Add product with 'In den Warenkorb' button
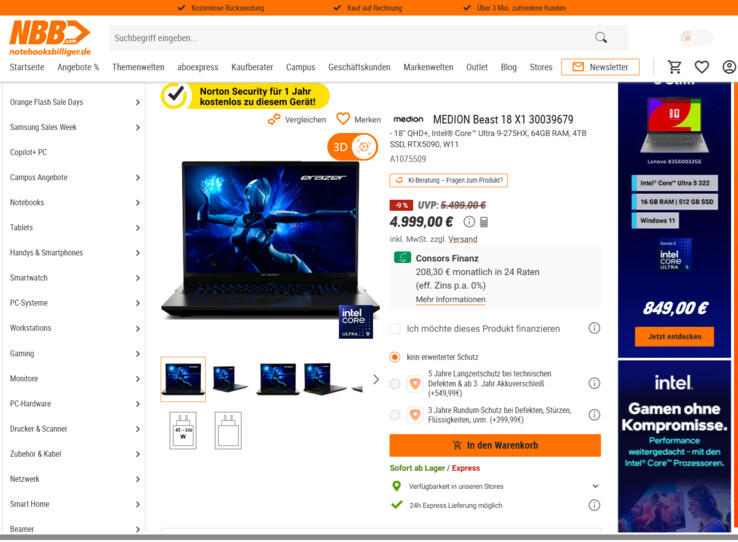This screenshot has width=738, height=542. [x=495, y=445]
